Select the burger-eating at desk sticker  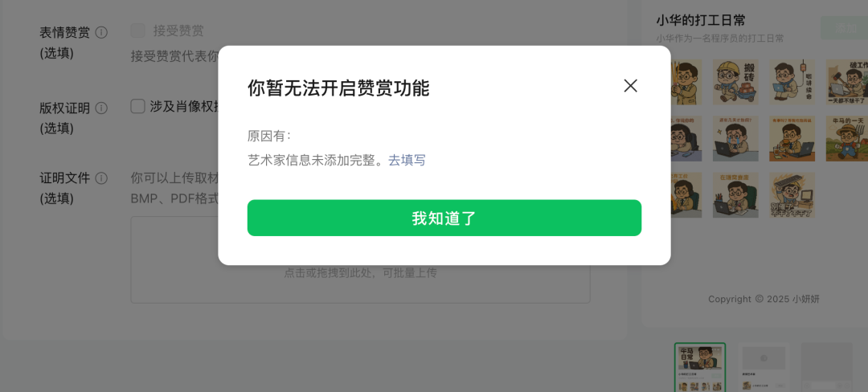[x=792, y=139]
